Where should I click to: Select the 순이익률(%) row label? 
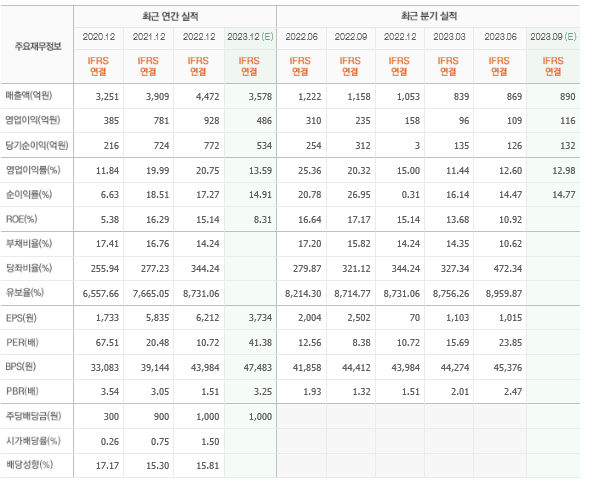point(29,195)
